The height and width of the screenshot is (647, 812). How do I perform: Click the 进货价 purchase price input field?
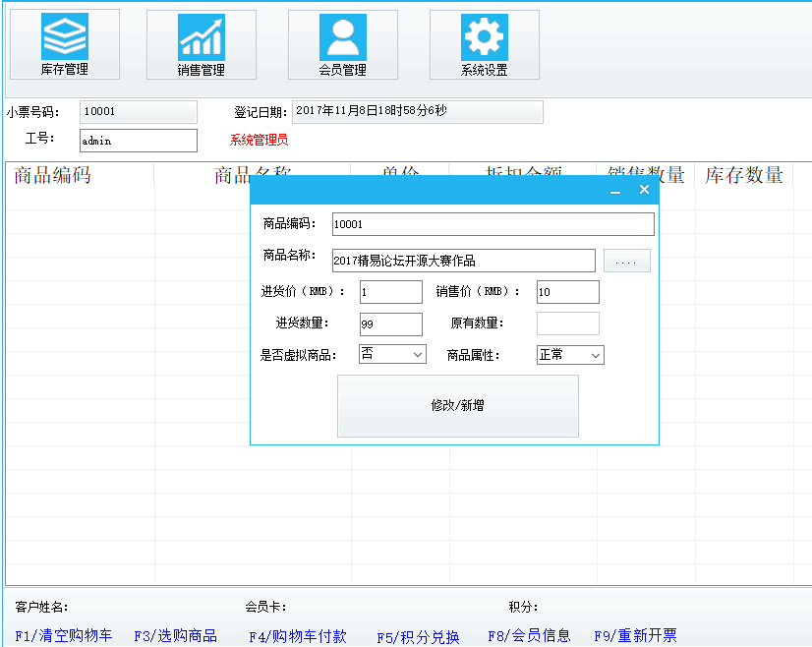(x=390, y=291)
